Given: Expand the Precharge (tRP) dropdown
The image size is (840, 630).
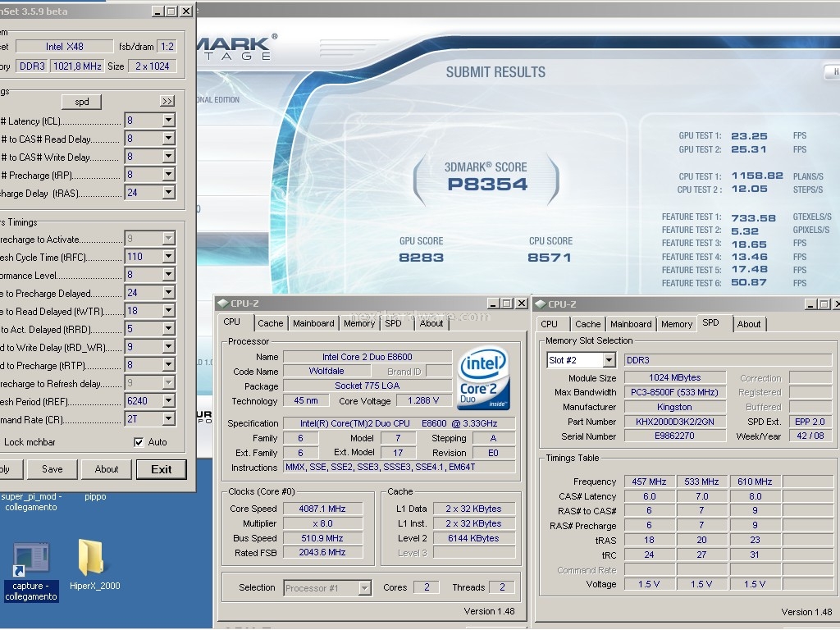Looking at the screenshot, I should [x=169, y=175].
